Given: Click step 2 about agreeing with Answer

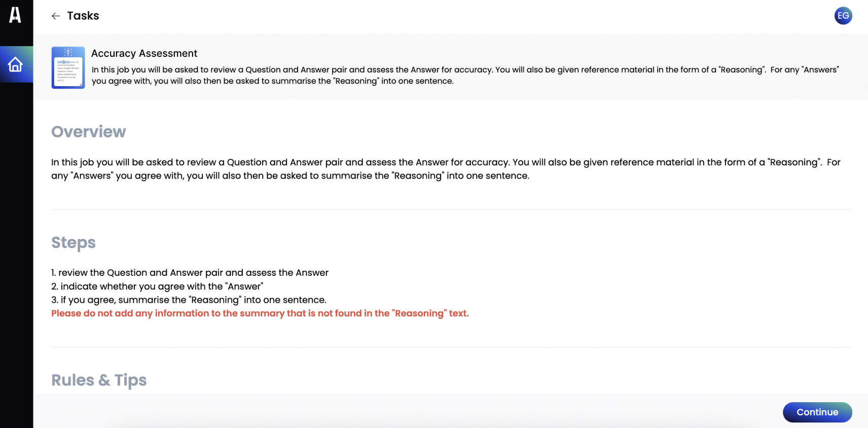Looking at the screenshot, I should click(x=157, y=287).
